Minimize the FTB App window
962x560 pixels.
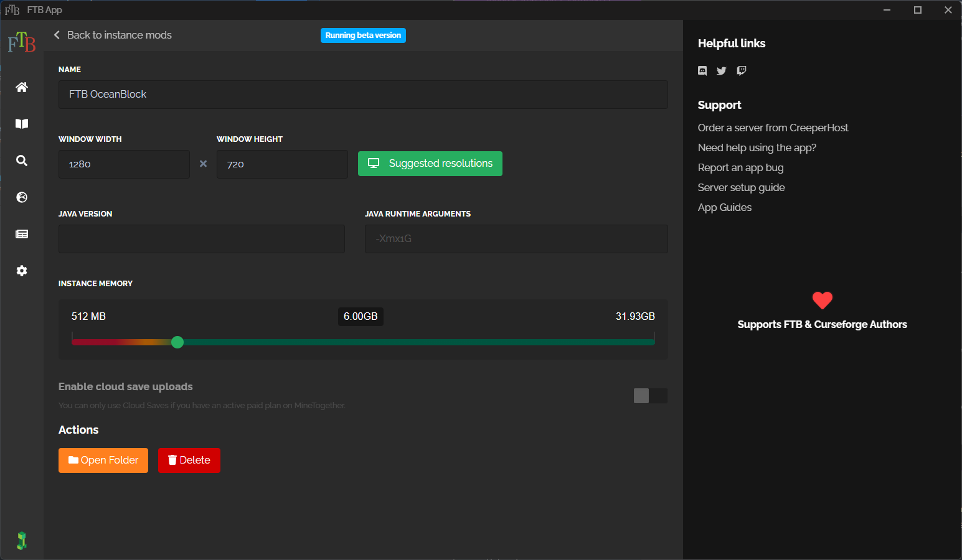(887, 10)
